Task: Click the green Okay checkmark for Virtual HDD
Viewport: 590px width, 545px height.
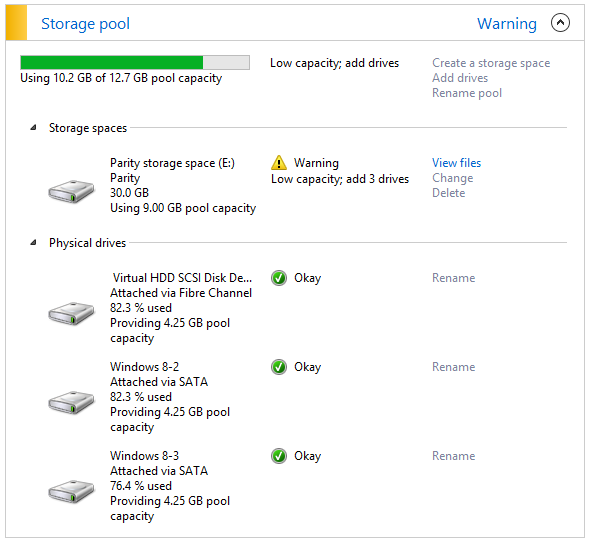Action: [x=279, y=278]
